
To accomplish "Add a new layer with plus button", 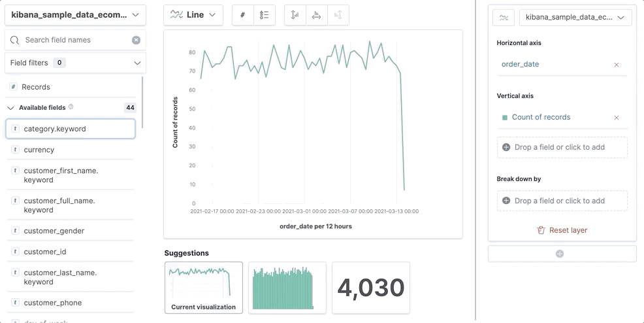I will coord(560,254).
